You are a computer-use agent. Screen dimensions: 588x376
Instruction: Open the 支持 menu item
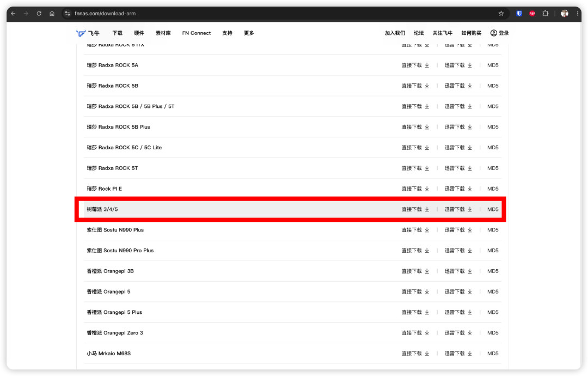(x=227, y=33)
